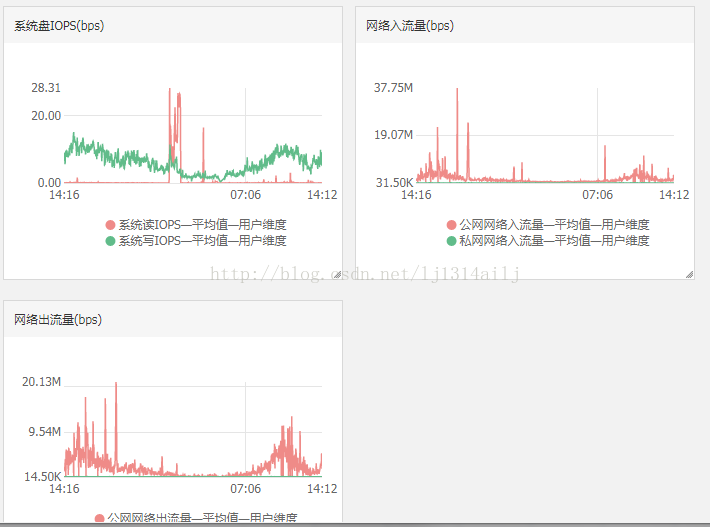Click the 14:16 time label on the inbound chart
Viewport: 710px width, 527px height.
pyautogui.click(x=416, y=195)
